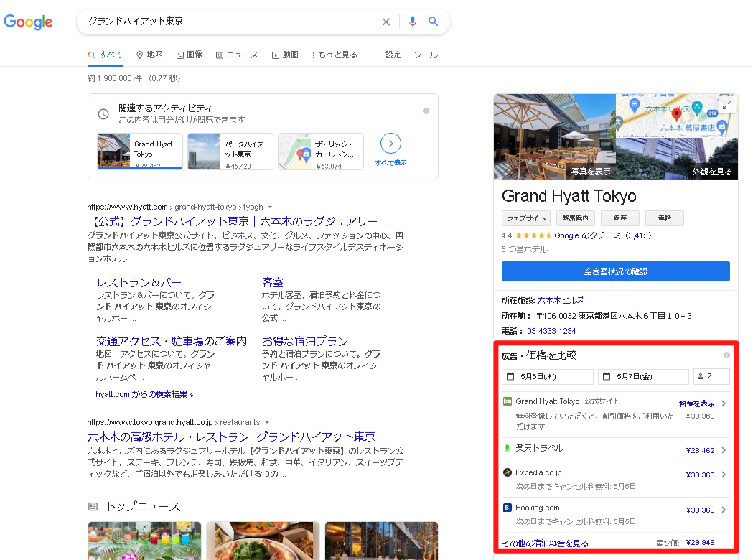The height and width of the screenshot is (560, 753).
Task: Click the トップニュース newspaper icon
Action: [93, 506]
